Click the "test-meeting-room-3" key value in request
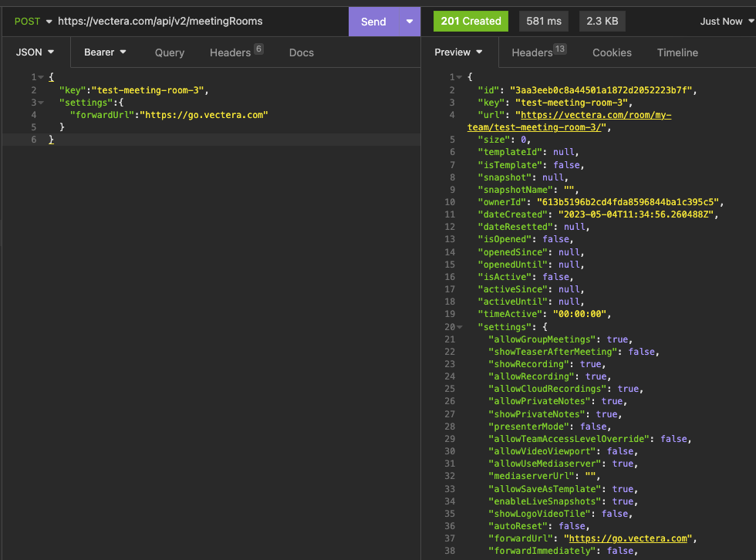 (147, 90)
